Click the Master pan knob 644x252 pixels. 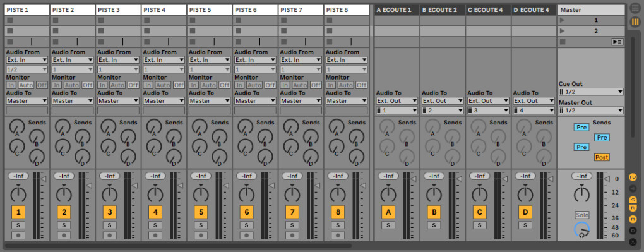point(581,194)
